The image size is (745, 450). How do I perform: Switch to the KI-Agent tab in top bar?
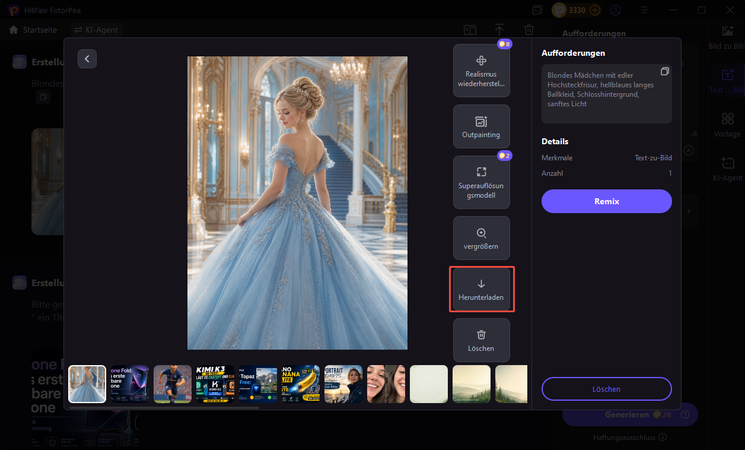click(96, 30)
